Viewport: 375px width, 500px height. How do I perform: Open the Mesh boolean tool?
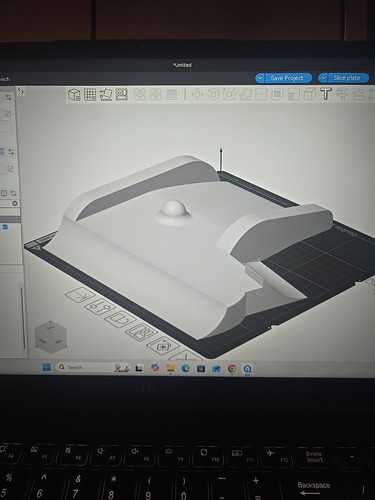(x=277, y=95)
